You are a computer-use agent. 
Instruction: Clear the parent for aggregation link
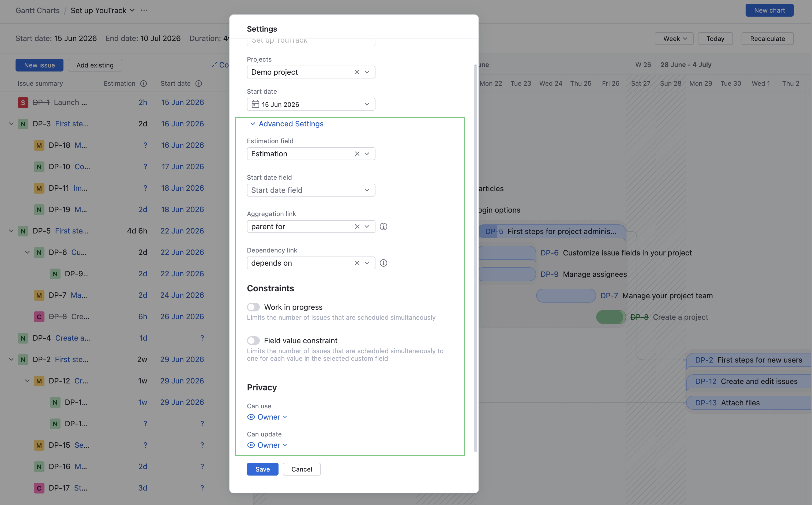[x=357, y=227]
